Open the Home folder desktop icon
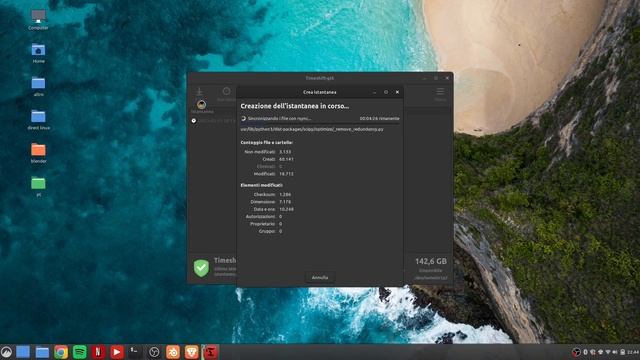 [x=38, y=53]
